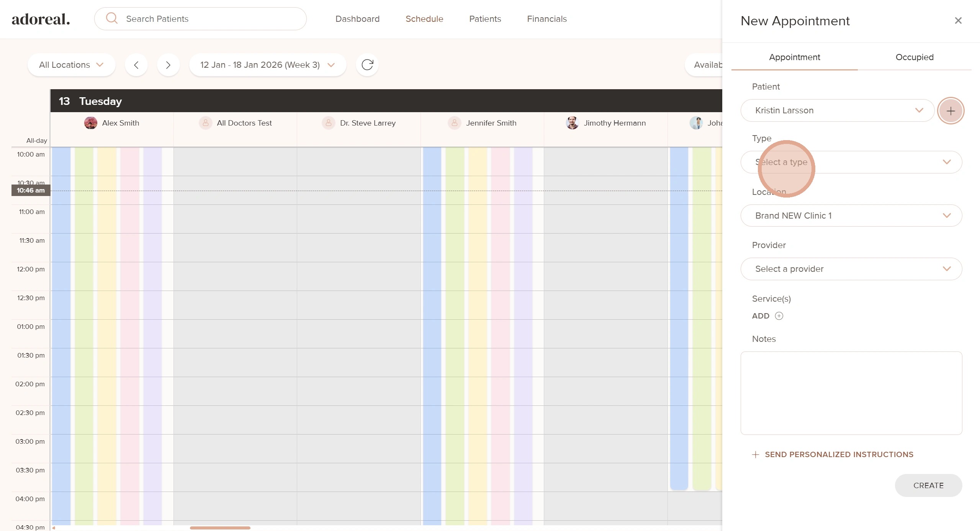This screenshot has width=980, height=531.
Task: Open the Brand NEW Clinic 1 location dropdown
Action: (851, 216)
